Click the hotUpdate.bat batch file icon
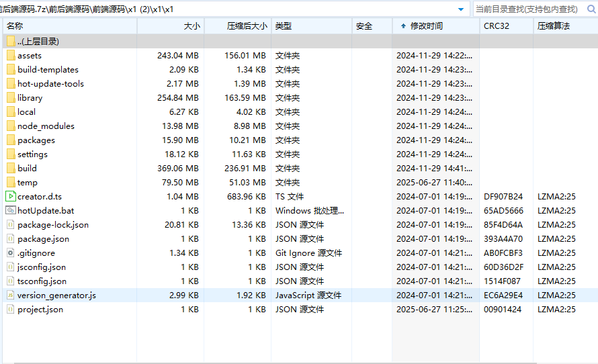This screenshot has height=364, width=598. (x=10, y=211)
